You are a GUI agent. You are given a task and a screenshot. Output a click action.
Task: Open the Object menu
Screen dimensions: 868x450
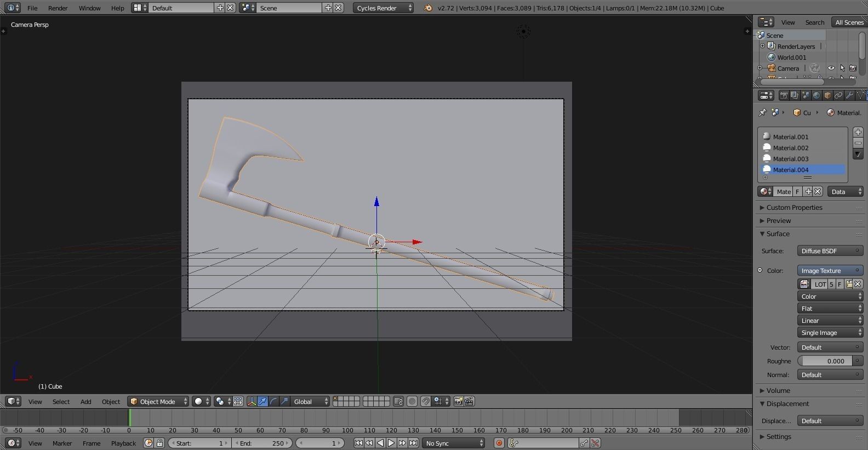pos(111,402)
